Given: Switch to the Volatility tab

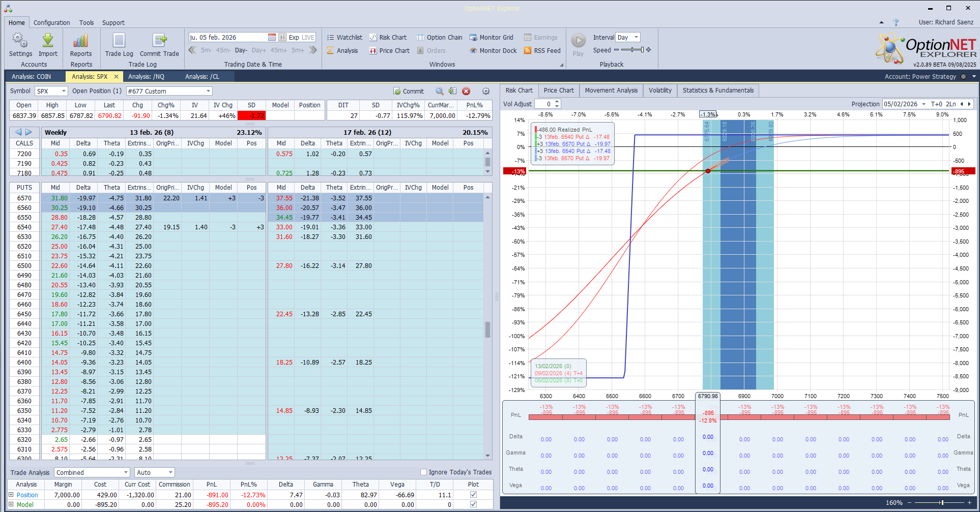Looking at the screenshot, I should (659, 91).
